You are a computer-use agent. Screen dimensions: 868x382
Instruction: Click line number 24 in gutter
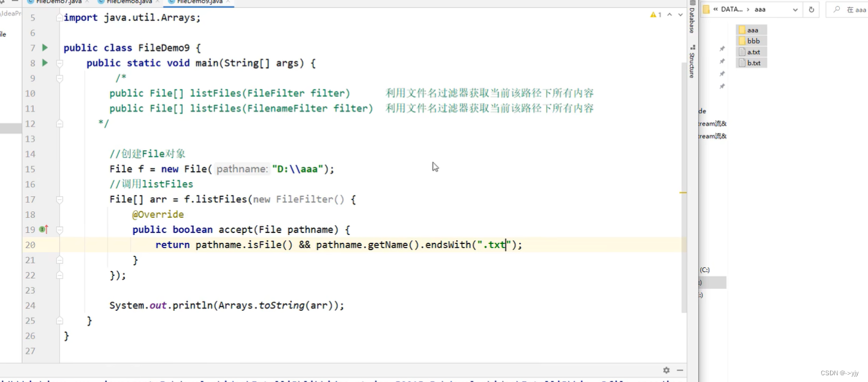tap(30, 305)
